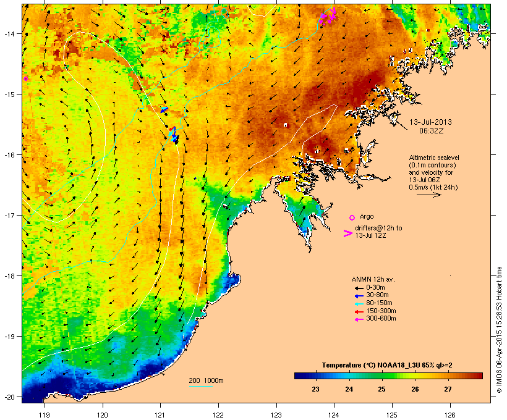Click the colored mooring vectors near 121.2E, 15.7S

pyautogui.click(x=173, y=135)
